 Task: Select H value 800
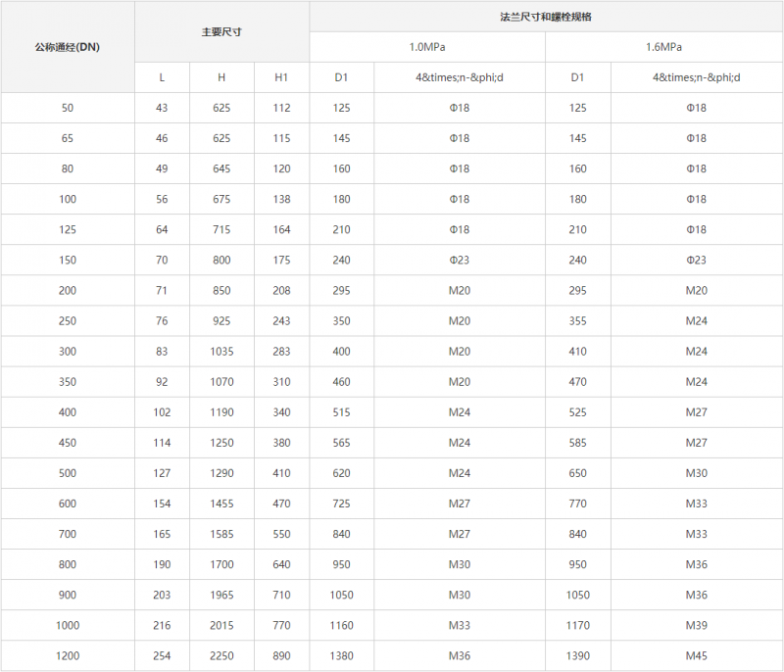221,261
